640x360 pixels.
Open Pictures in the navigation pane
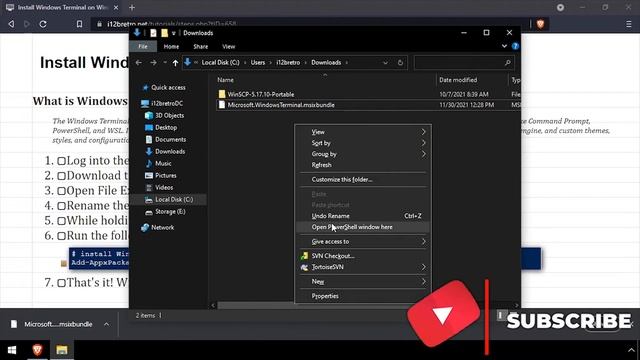(165, 176)
